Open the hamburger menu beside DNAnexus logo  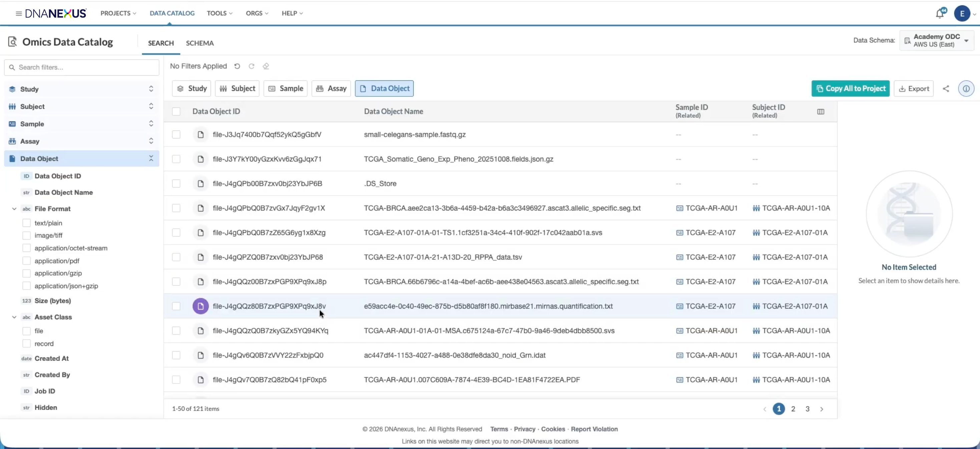[x=18, y=13]
